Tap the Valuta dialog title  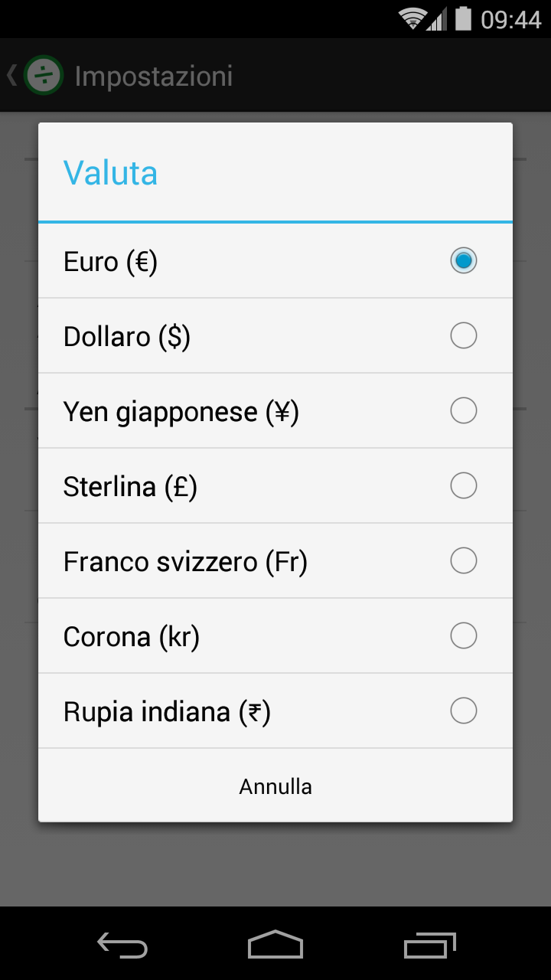[110, 173]
